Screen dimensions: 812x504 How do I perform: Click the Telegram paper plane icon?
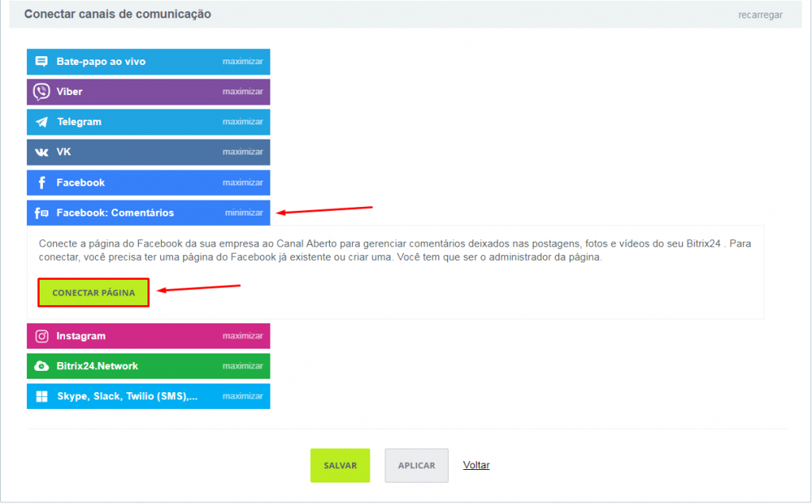41,122
